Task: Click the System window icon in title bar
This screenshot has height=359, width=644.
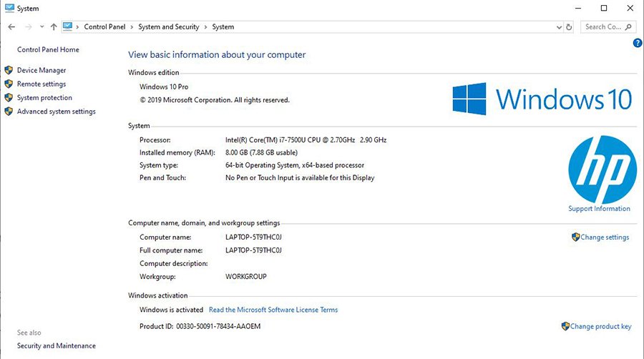Action: [x=8, y=8]
